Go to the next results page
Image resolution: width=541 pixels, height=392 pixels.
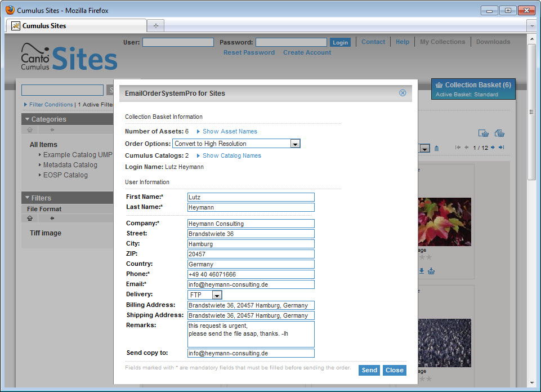[493, 148]
